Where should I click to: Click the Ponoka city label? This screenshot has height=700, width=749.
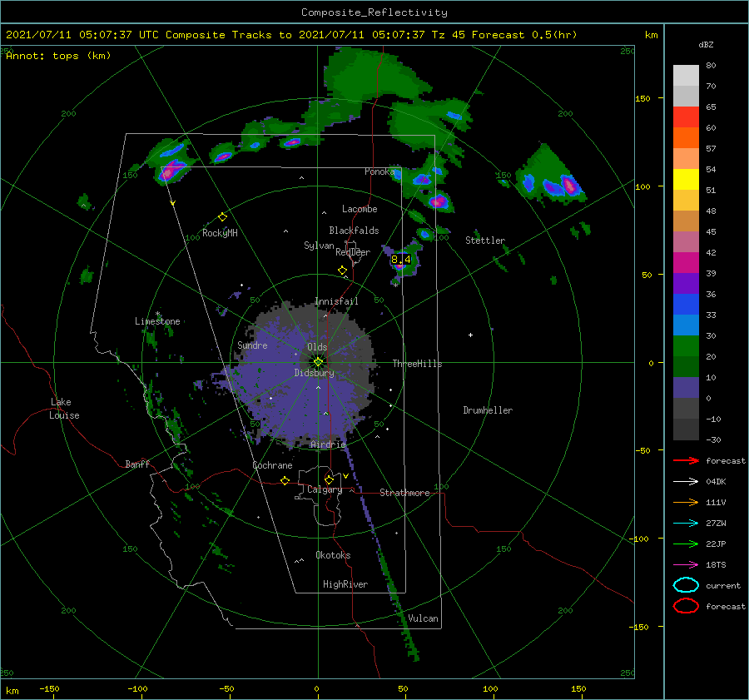(x=379, y=171)
